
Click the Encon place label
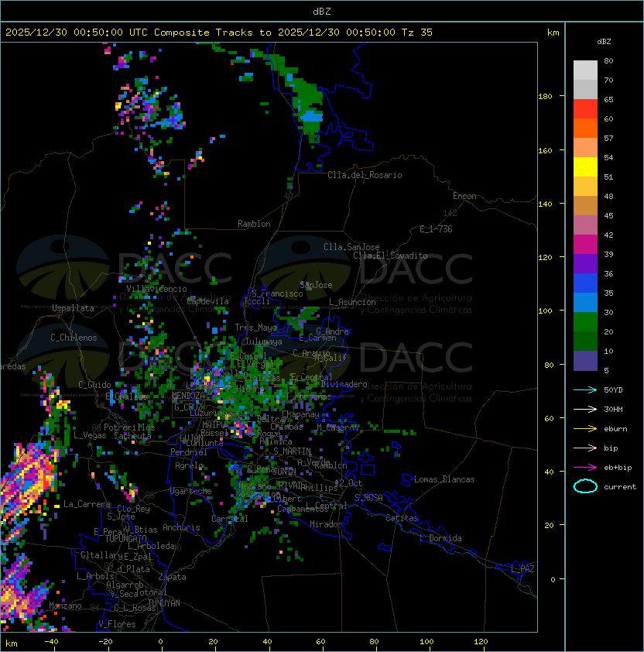(x=464, y=196)
